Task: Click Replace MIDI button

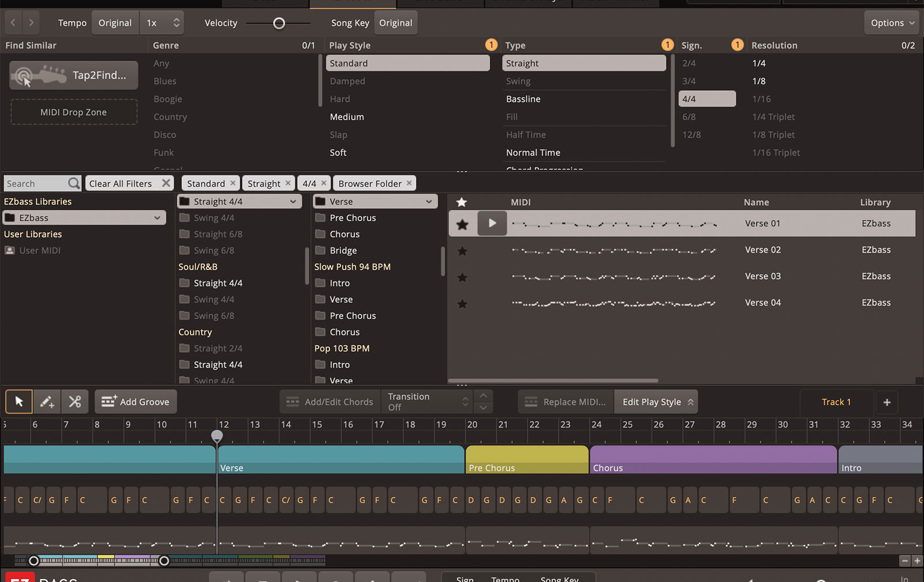Action: click(x=565, y=402)
